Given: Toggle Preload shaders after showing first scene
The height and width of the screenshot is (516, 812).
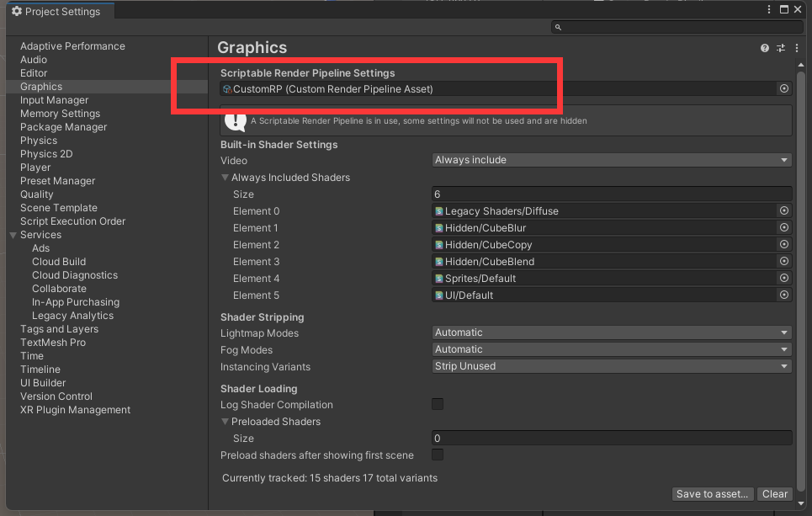Looking at the screenshot, I should tap(438, 455).
